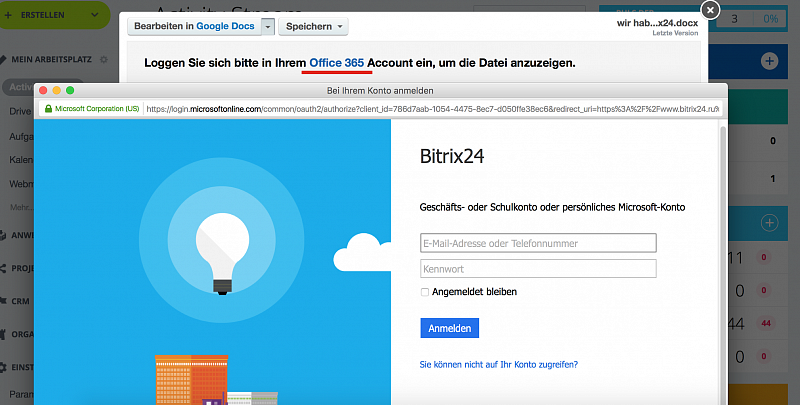Open Drive in the left sidebar
800x405 pixels.
pyautogui.click(x=20, y=111)
